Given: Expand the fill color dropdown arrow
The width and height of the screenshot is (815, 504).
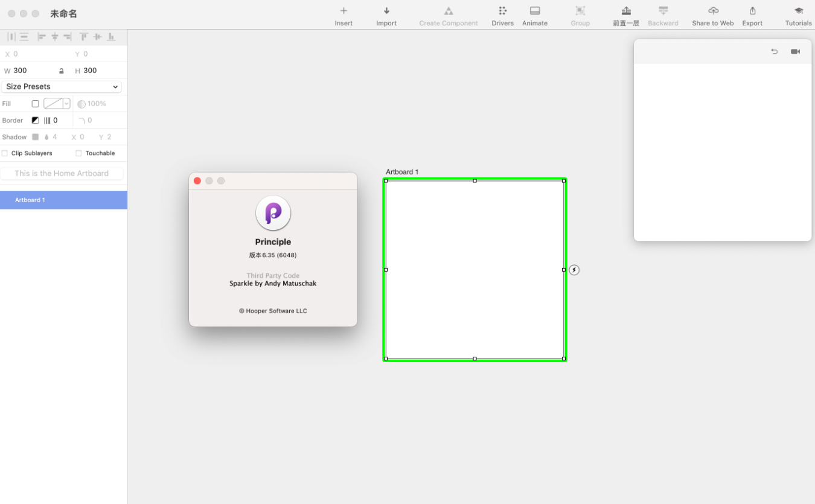Looking at the screenshot, I should 66,104.
